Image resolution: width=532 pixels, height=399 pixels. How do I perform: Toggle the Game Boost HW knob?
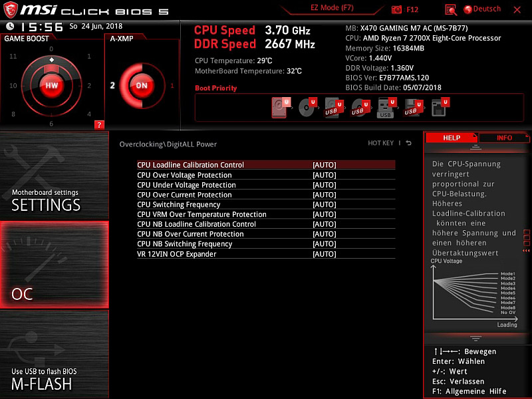click(x=52, y=86)
